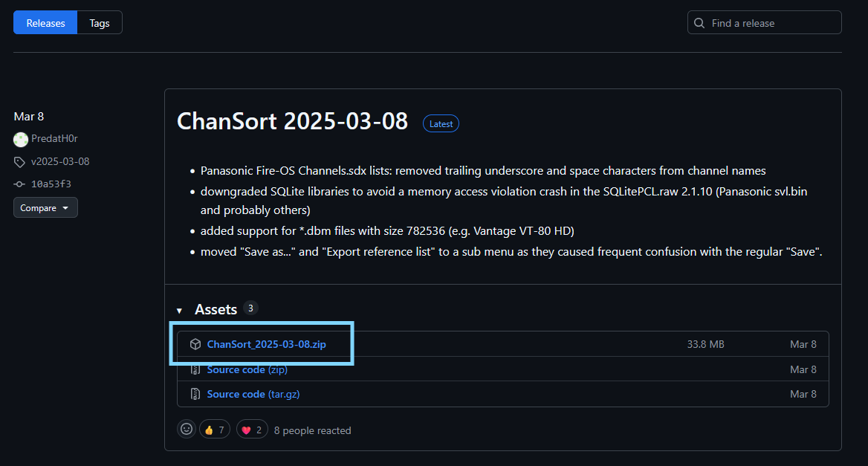868x466 pixels.
Task: Click the Panasonic Fire-OS Channels.sdx bullet text
Action: click(x=483, y=170)
